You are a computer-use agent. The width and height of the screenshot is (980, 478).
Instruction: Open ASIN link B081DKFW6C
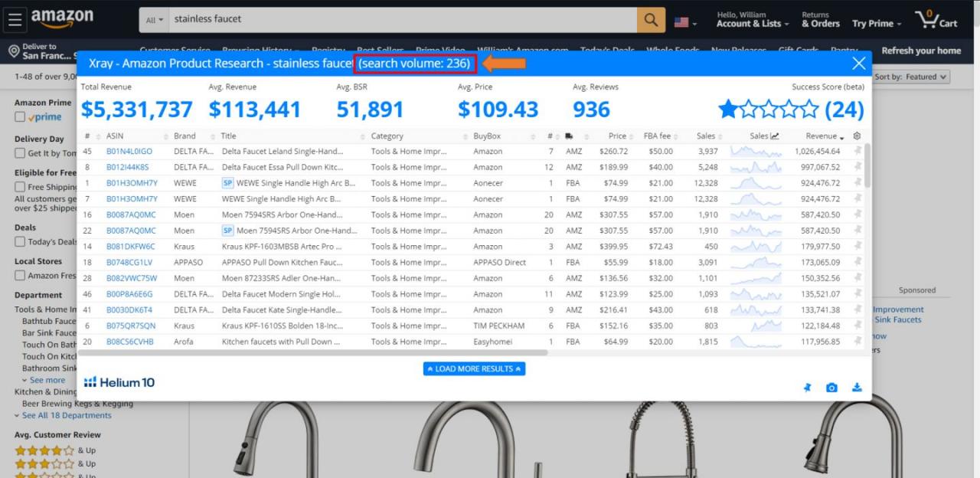click(130, 247)
